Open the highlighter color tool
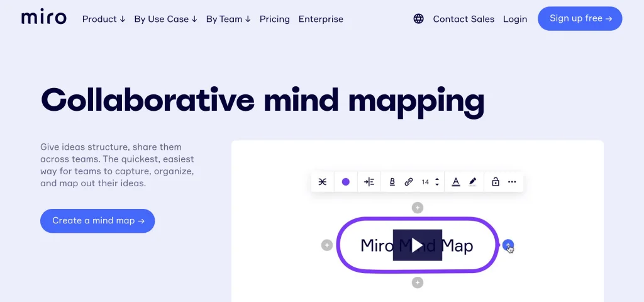 point(472,182)
